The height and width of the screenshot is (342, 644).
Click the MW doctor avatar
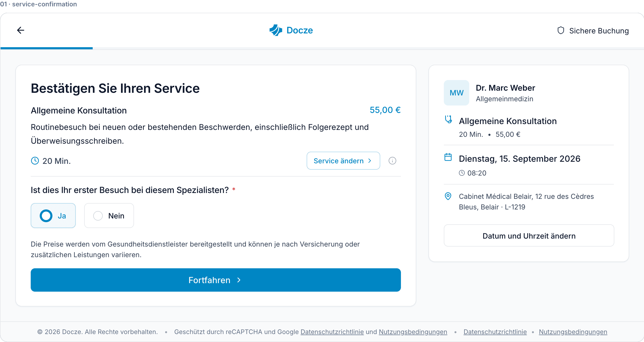[457, 93]
